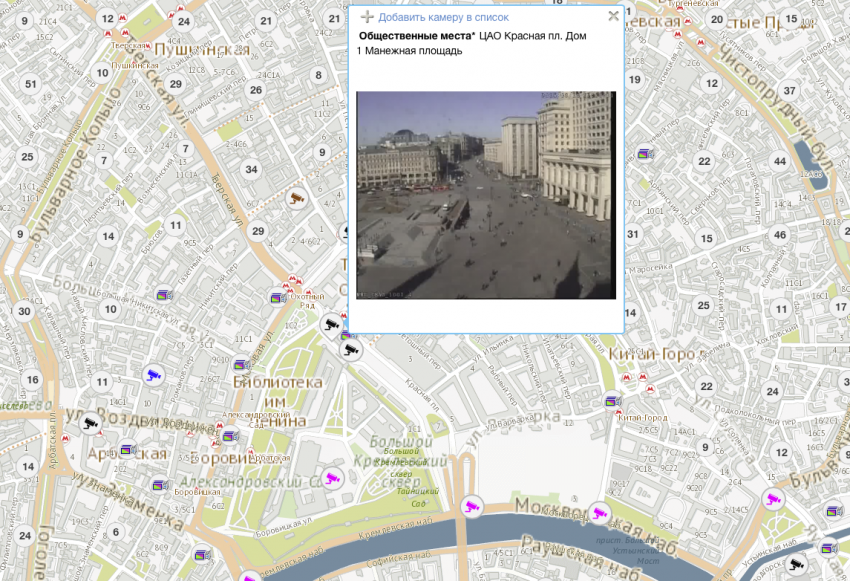
Task: Click the cluster marker numbered 34
Action: tap(251, 169)
